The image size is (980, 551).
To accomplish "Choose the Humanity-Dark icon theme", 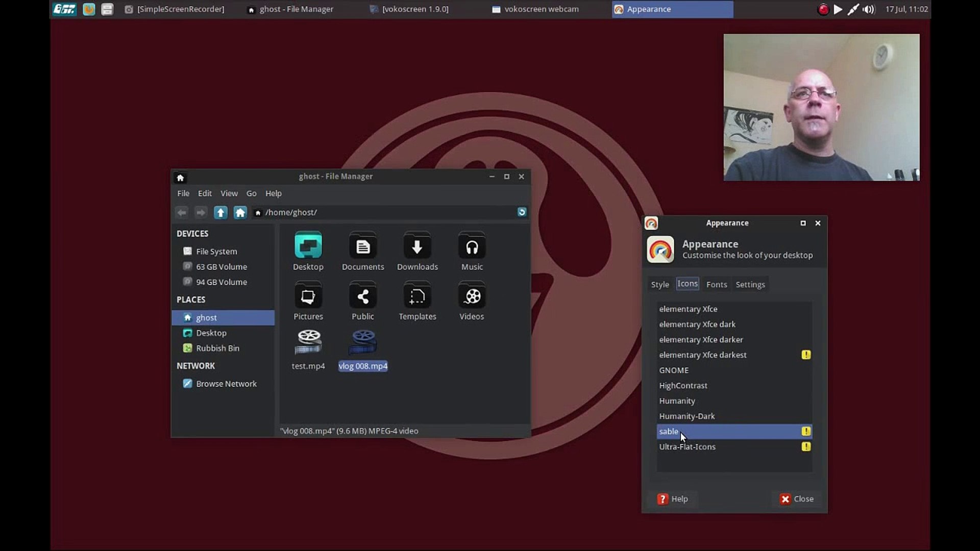I will click(734, 416).
